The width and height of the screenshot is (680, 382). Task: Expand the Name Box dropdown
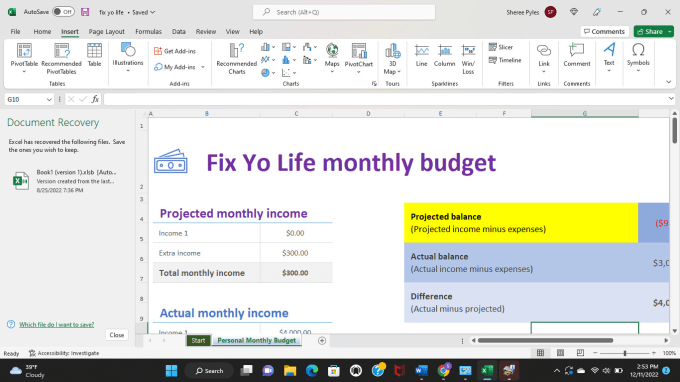click(49, 100)
